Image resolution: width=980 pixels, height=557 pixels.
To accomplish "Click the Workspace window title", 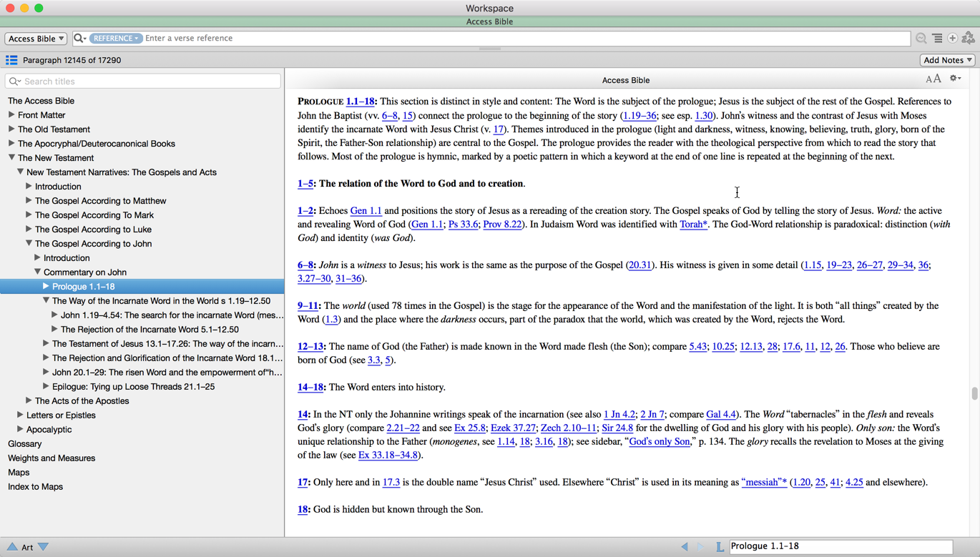I will pyautogui.click(x=489, y=9).
